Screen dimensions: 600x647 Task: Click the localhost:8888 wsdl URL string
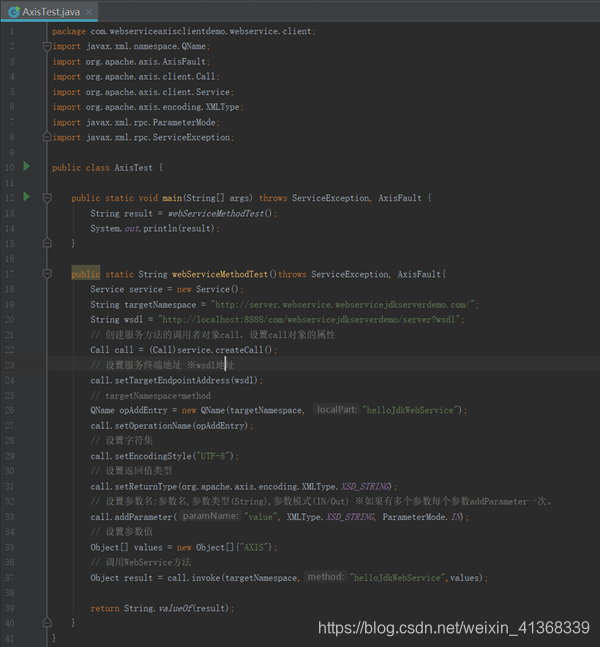[309, 320]
